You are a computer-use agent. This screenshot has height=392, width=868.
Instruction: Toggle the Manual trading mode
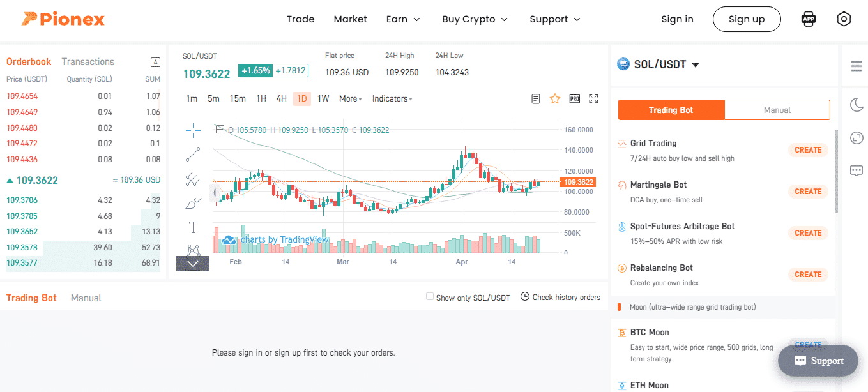[x=777, y=110]
